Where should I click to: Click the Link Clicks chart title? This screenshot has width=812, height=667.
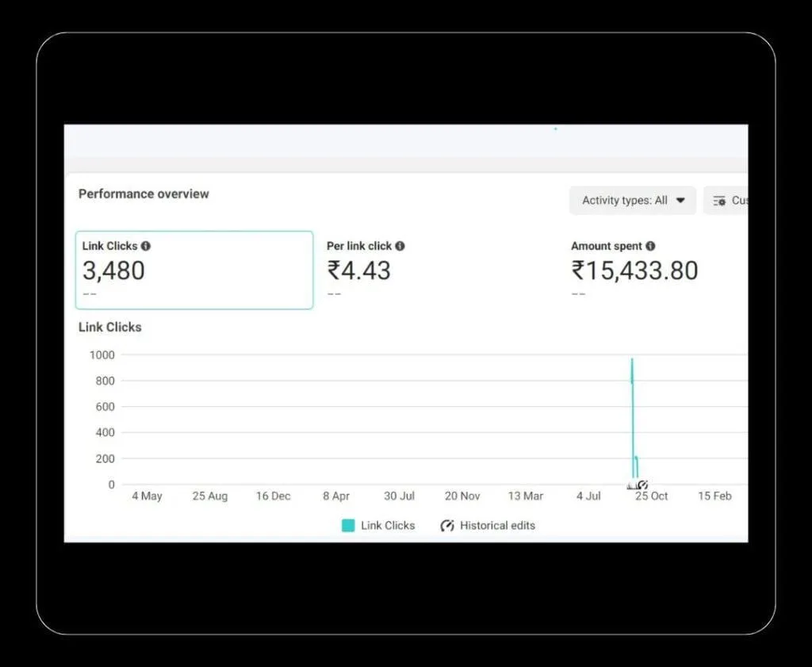109,328
